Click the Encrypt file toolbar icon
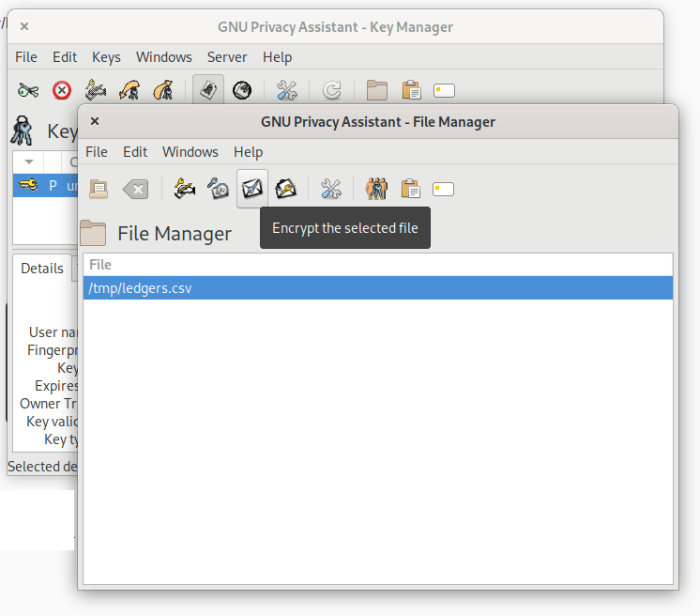The height and width of the screenshot is (616, 700). tap(252, 189)
